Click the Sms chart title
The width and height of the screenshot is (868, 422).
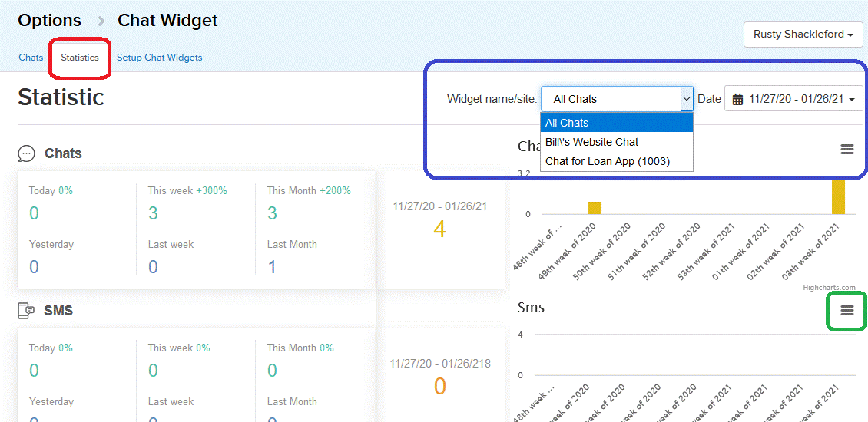pos(531,307)
